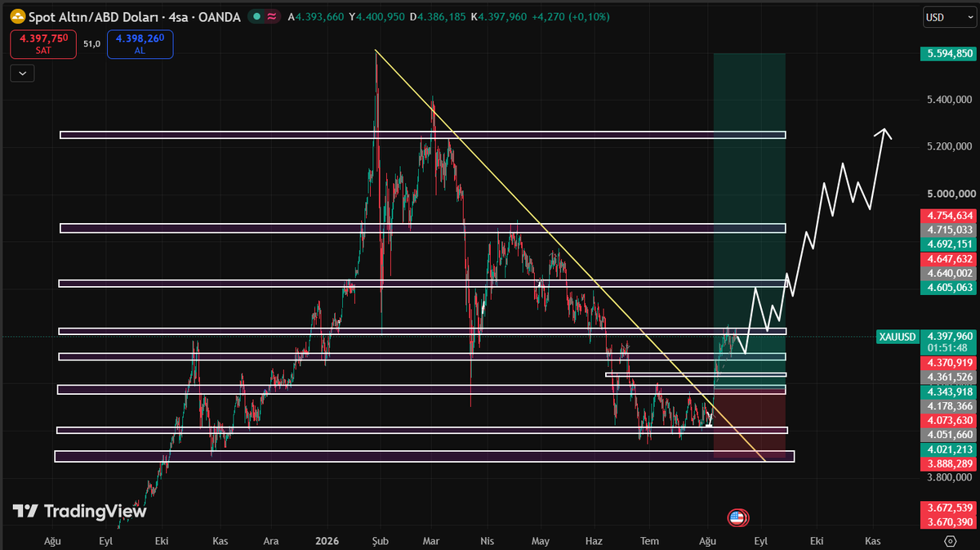The height and width of the screenshot is (550, 980).
Task: Open the Spot Altın/ABD Doları symbol title
Action: click(x=134, y=16)
